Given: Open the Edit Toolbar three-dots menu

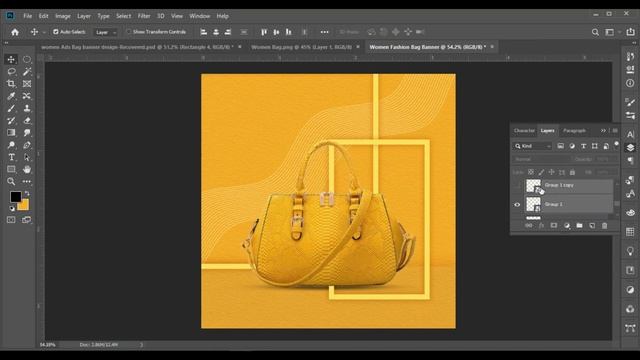Looking at the screenshot, I should [x=27, y=182].
